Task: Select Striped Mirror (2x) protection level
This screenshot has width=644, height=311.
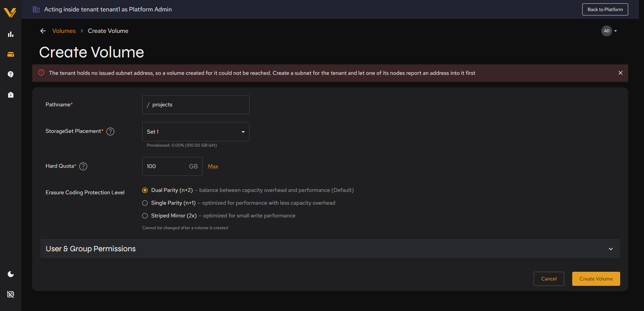Action: point(145,216)
